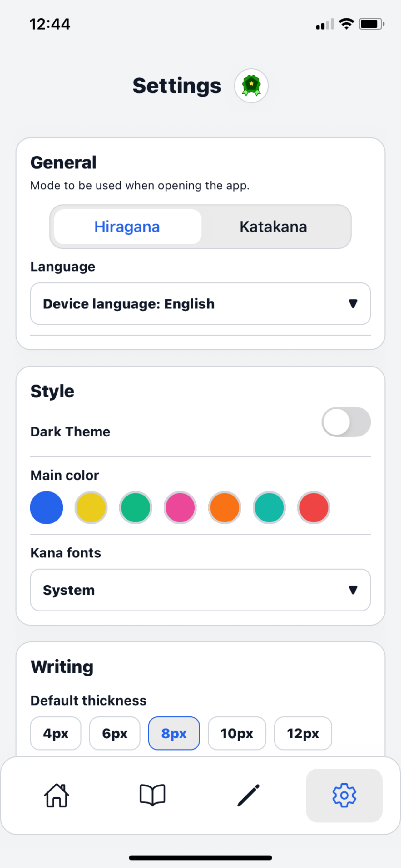Keep Hiragana as the startup mode
The image size is (401, 868).
click(127, 227)
